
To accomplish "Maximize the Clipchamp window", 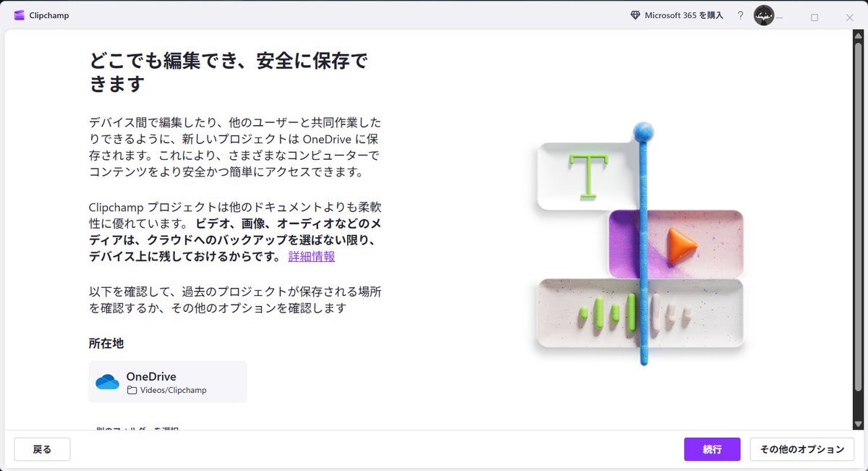I will click(x=814, y=17).
